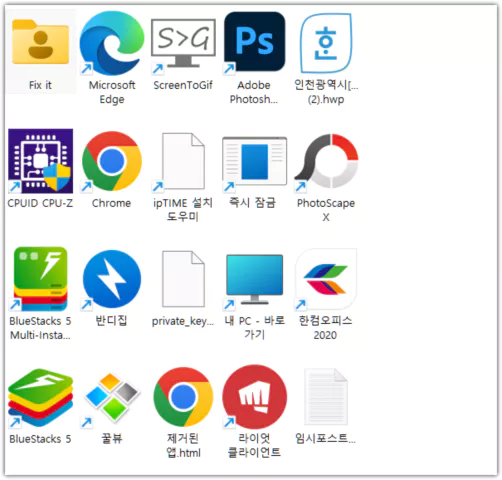This screenshot has width=502, height=480.
Task: Open the PhotoScape X icon
Action: 326,161
